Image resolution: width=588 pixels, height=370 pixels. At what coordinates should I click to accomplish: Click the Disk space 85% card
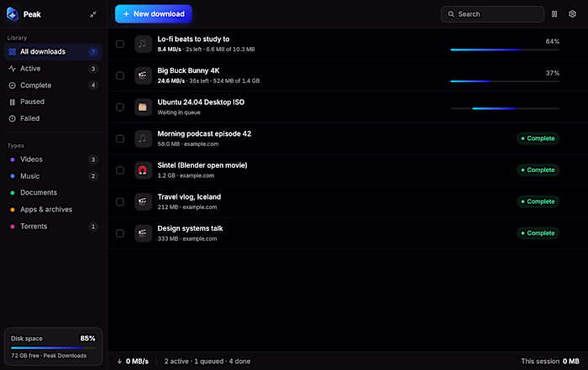pyautogui.click(x=53, y=347)
